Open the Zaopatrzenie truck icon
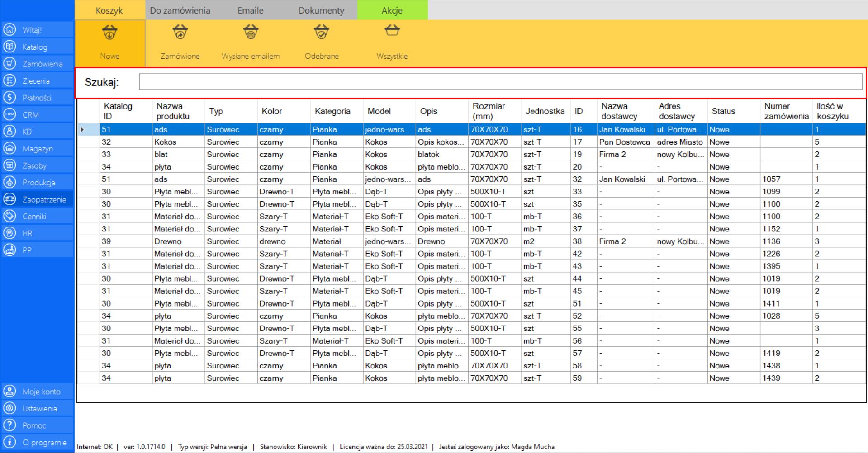This screenshot has height=453, width=868. 9,199
